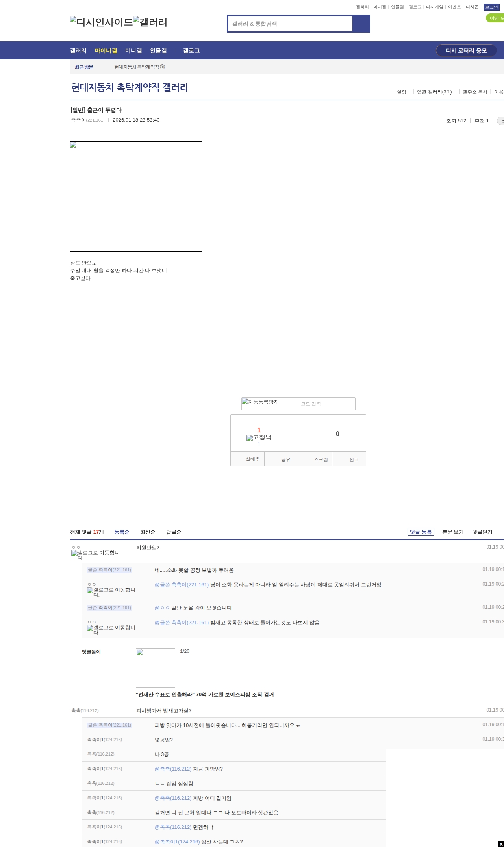Focus the 갤러리 & 통합검색 search field
The image size is (504, 847).
291,24
